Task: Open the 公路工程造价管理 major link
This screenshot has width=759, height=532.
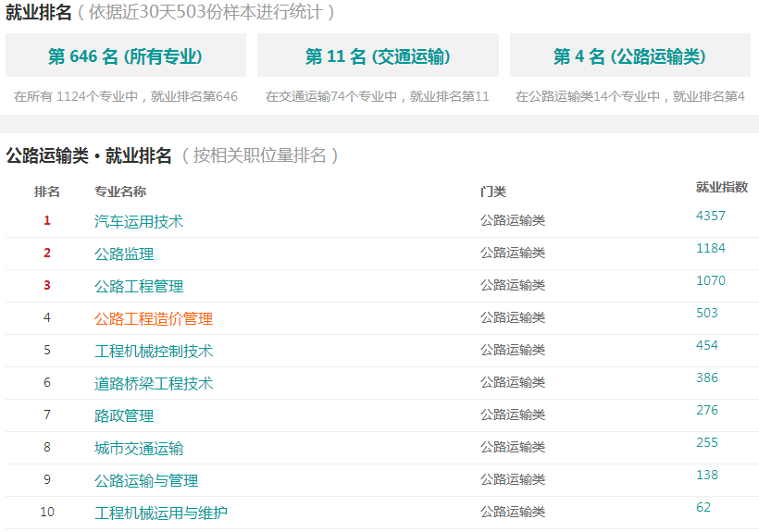Action: (154, 318)
